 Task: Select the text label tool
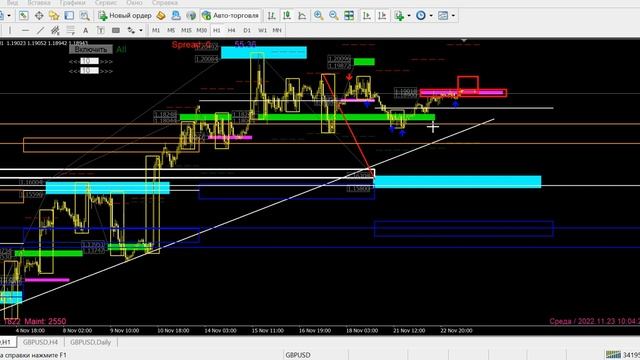pos(100,30)
